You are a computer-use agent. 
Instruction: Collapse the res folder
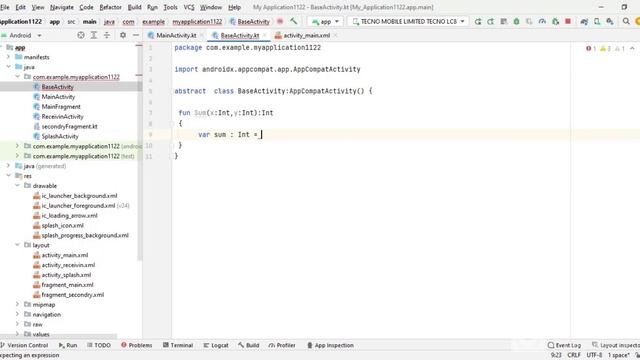click(8, 176)
